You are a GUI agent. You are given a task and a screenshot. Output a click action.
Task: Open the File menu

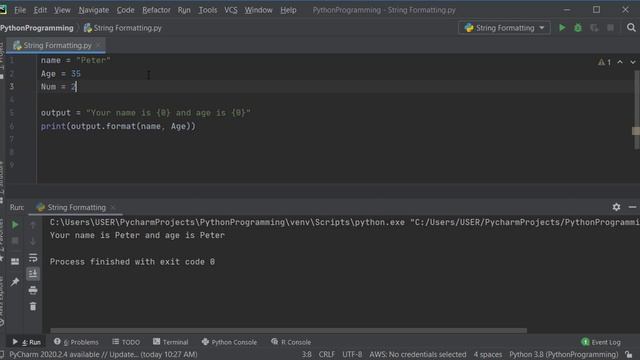(20, 10)
